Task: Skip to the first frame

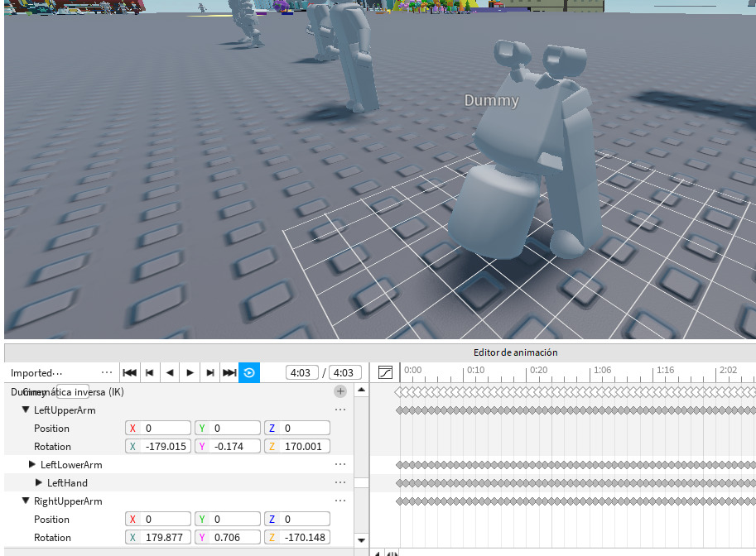Action: tap(129, 371)
